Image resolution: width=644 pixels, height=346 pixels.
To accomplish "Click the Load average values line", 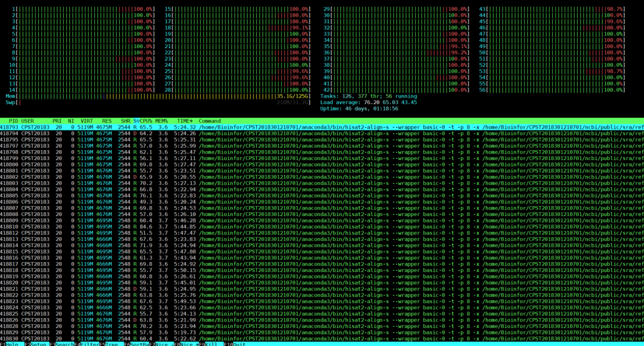I will [369, 102].
